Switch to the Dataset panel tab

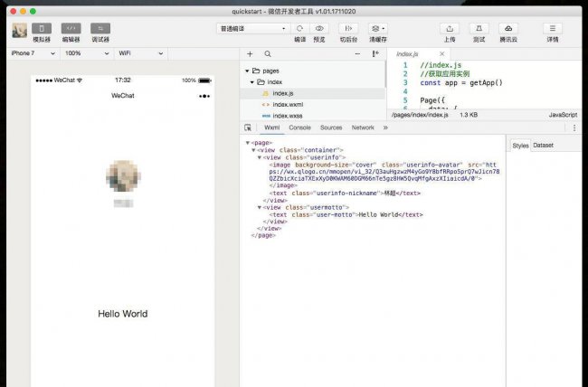(x=543, y=146)
